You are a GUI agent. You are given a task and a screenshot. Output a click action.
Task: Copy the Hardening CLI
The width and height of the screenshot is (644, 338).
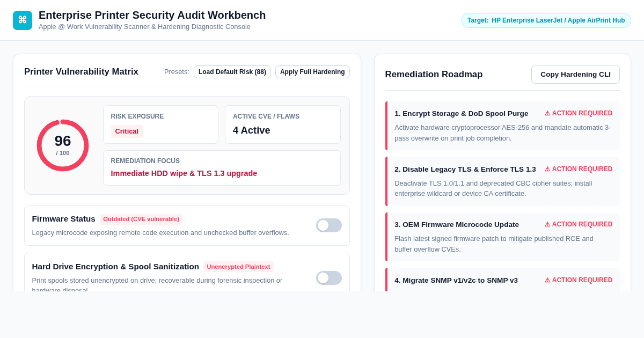pyautogui.click(x=575, y=74)
